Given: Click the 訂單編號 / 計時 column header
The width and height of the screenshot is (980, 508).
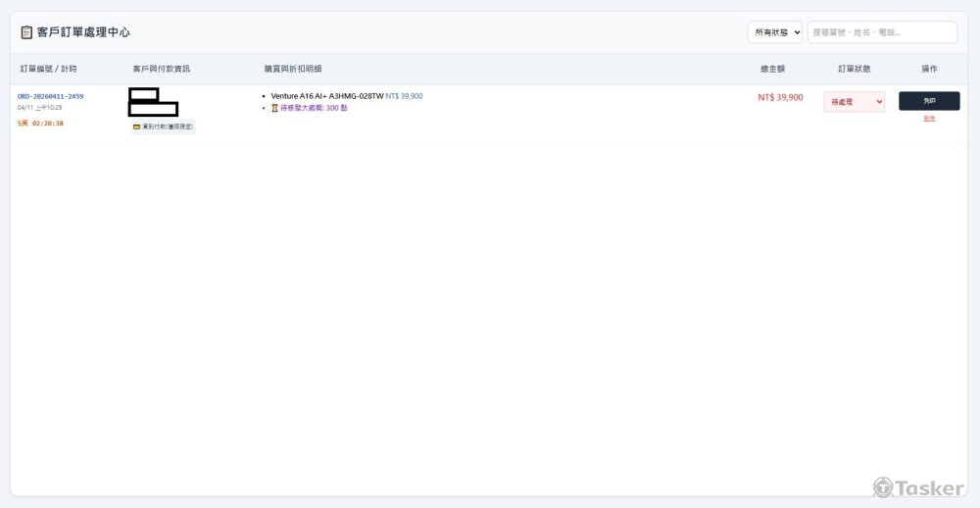Looking at the screenshot, I should tap(48, 69).
